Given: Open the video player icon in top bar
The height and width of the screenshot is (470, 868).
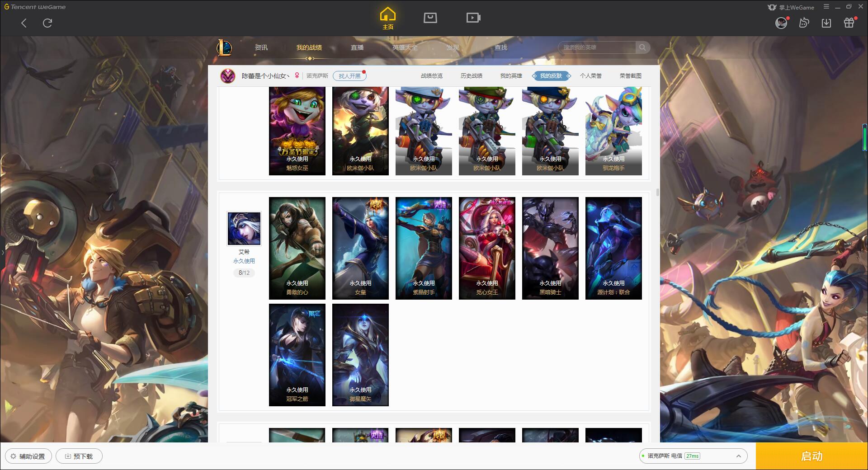Looking at the screenshot, I should click(x=473, y=18).
